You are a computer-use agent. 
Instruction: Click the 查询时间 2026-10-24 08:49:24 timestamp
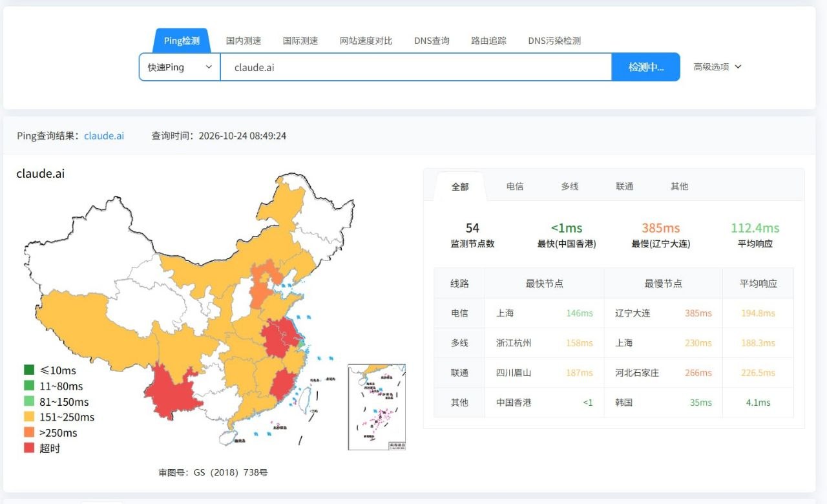[x=219, y=136]
